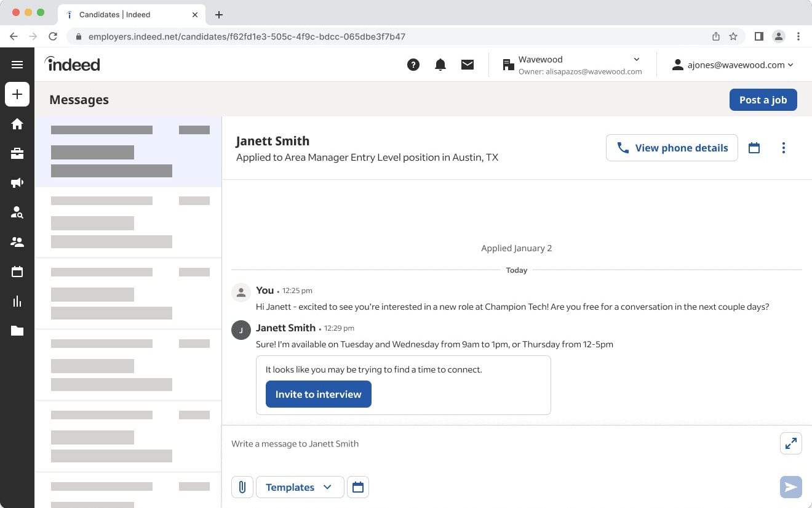
Task: Open the Templates dropdown
Action: [300, 487]
